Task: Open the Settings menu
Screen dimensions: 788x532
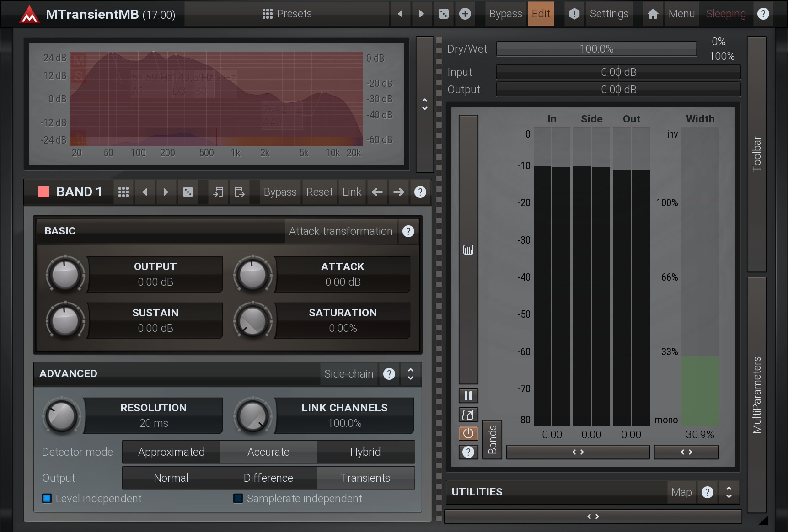Action: [x=609, y=14]
